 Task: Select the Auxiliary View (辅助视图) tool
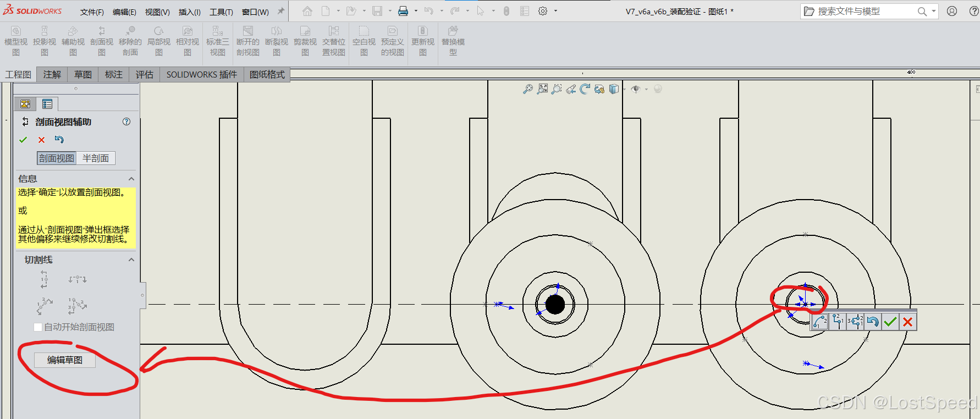tap(73, 41)
